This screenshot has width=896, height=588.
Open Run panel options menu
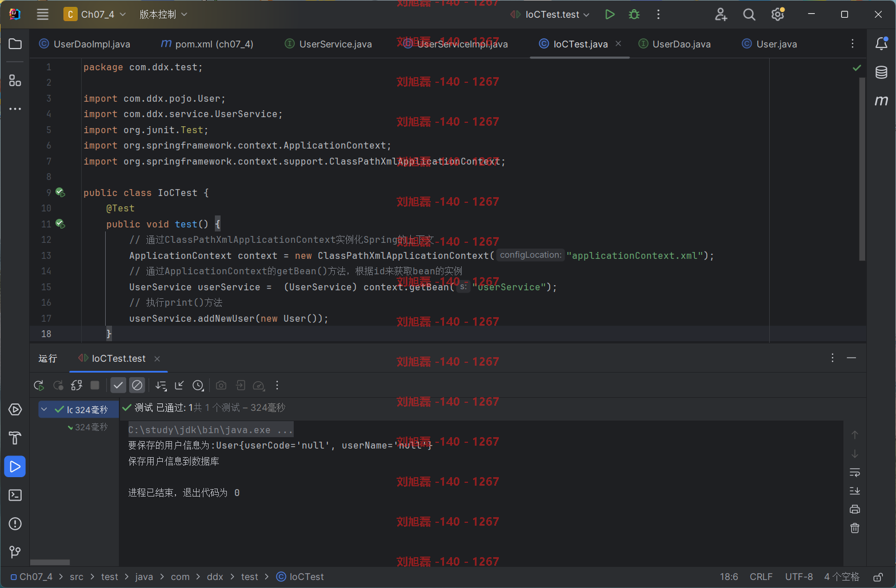[833, 358]
